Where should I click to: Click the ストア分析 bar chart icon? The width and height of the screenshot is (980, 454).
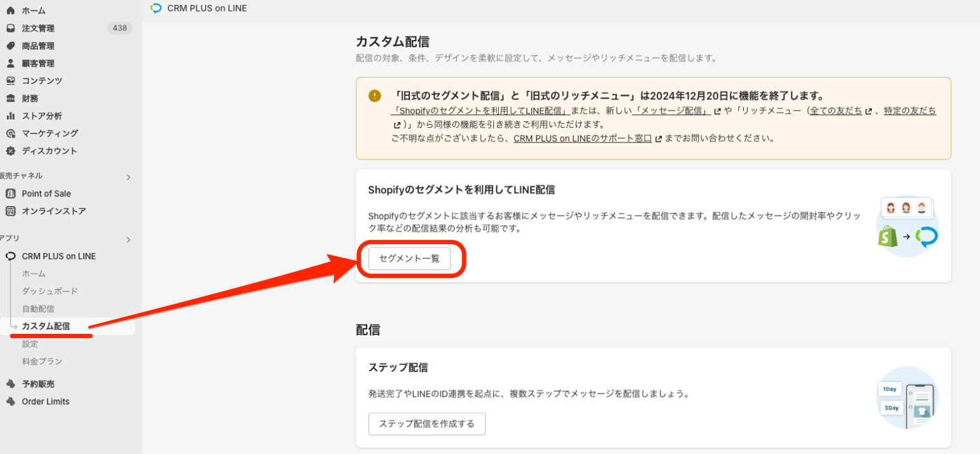point(10,116)
